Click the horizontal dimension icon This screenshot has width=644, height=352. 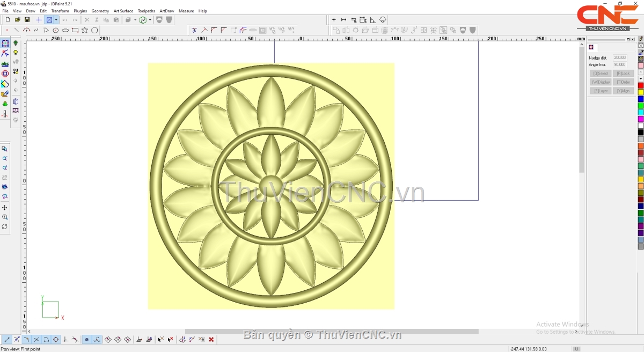coord(343,20)
